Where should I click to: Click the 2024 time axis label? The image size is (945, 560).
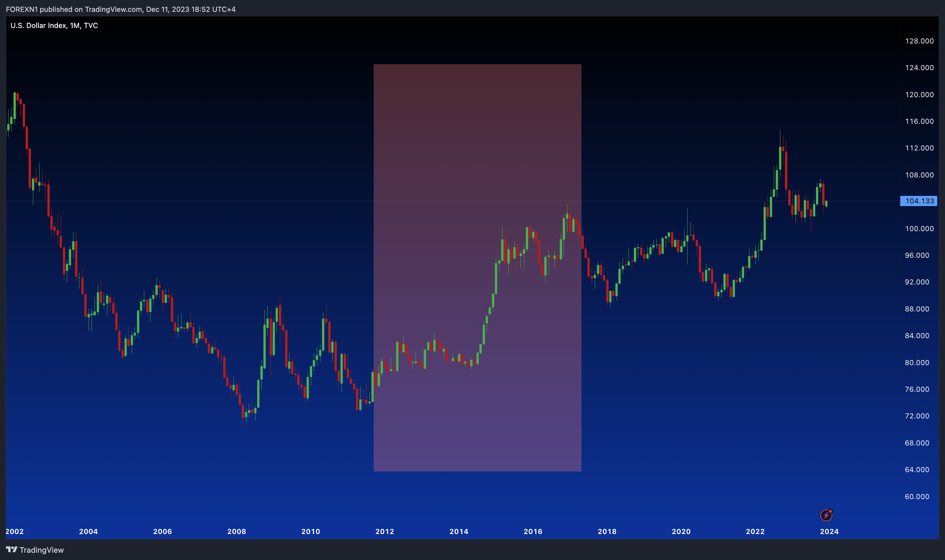(829, 531)
